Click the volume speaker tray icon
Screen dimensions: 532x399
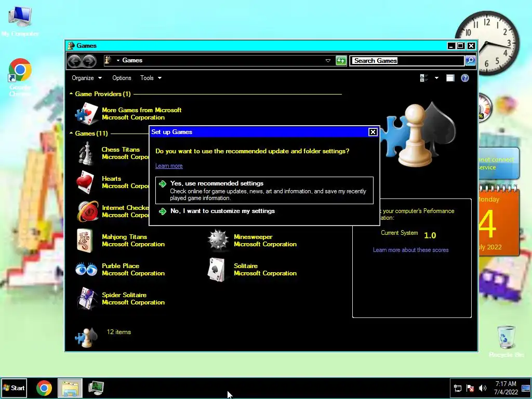pyautogui.click(x=482, y=388)
